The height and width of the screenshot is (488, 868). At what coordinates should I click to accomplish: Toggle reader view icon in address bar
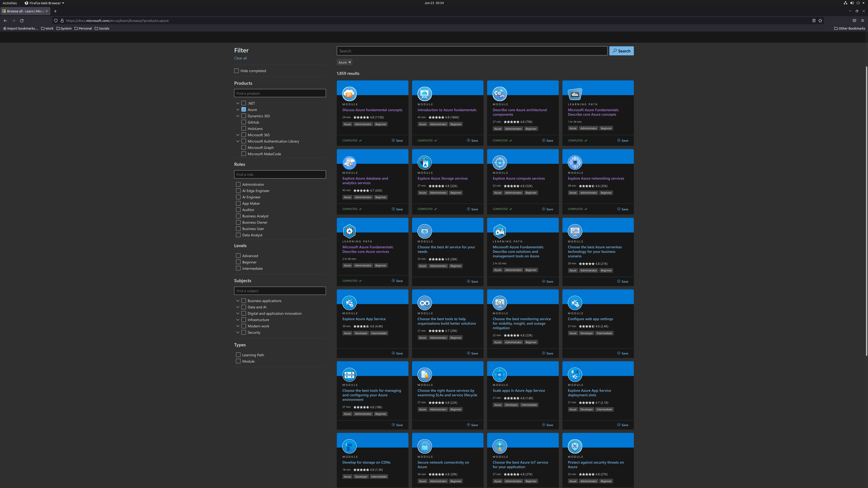[x=814, y=21]
